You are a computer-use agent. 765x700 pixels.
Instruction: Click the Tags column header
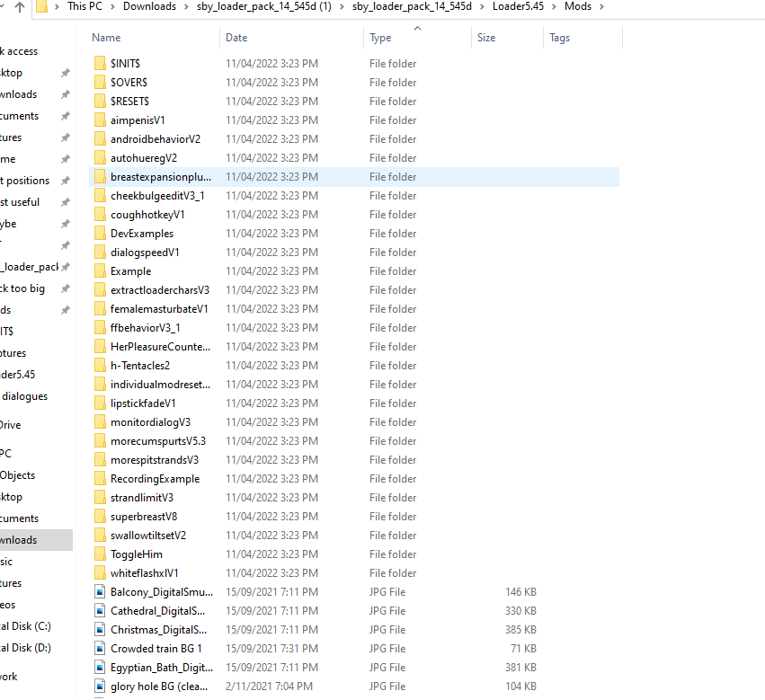560,38
